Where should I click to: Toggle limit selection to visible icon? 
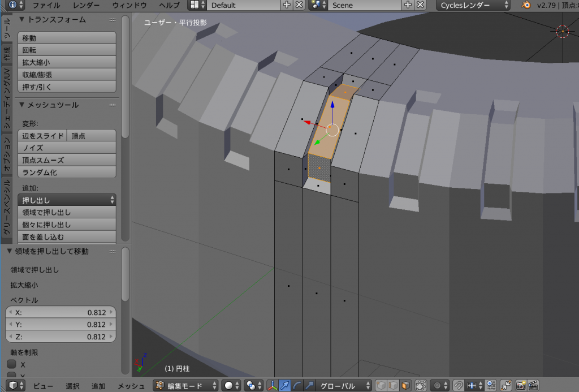click(x=420, y=386)
